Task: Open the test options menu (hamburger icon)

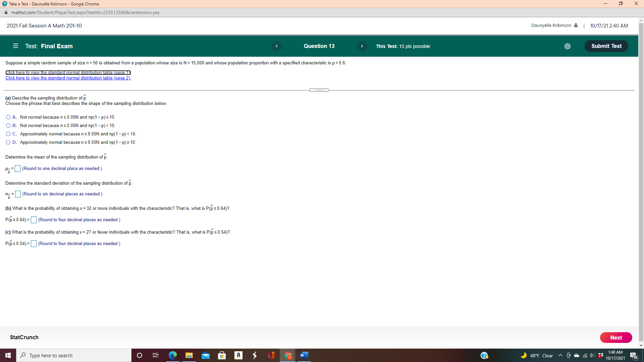Action: pos(15,46)
